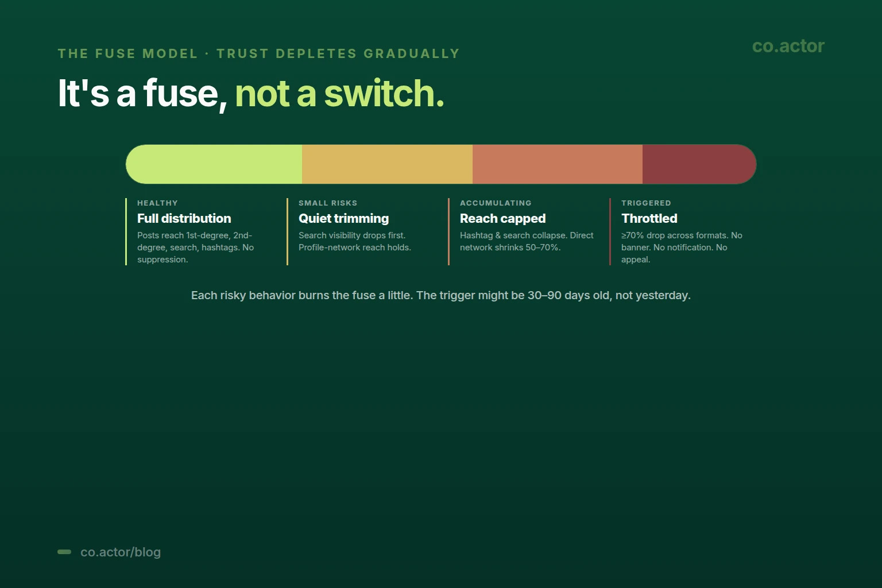The width and height of the screenshot is (882, 588).
Task: Click the "Throttled" heading
Action: coord(649,218)
